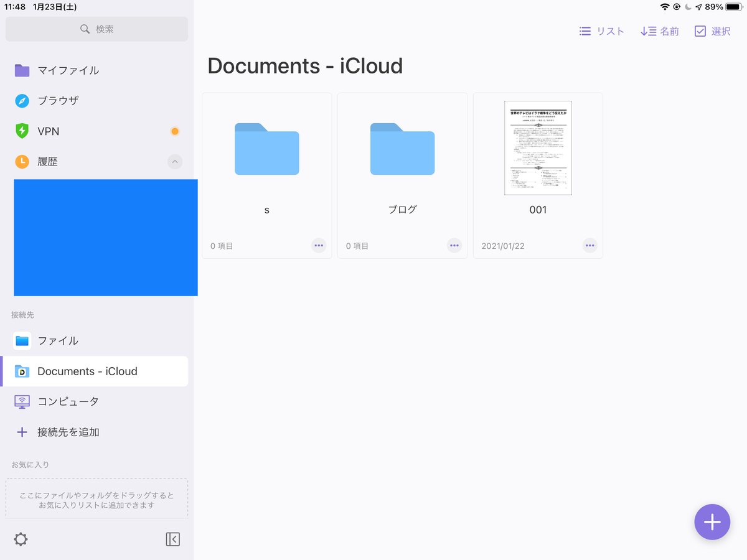Open the 名前 sort dropdown
This screenshot has width=747, height=560.
[660, 31]
